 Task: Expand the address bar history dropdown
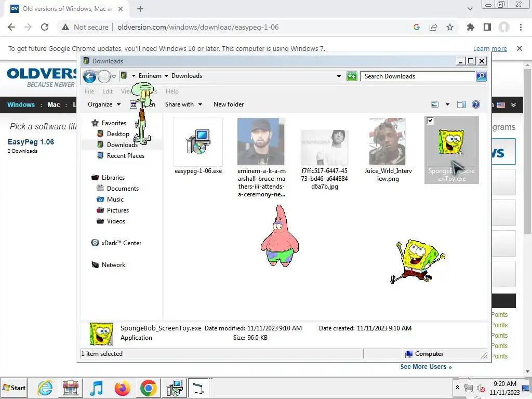pyautogui.click(x=339, y=76)
